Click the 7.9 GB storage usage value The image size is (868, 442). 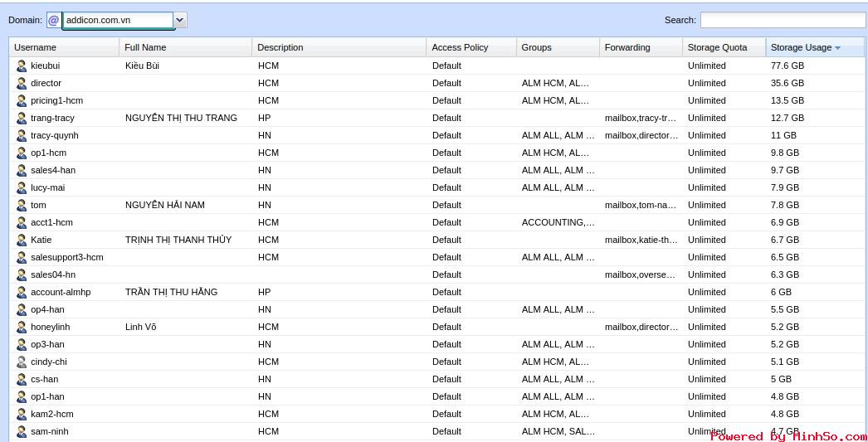pyautogui.click(x=785, y=187)
